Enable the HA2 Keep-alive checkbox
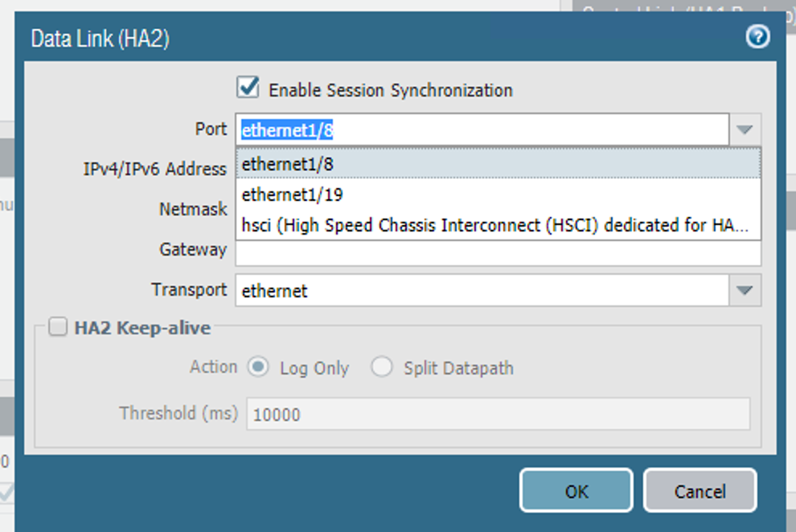The height and width of the screenshot is (532, 796). pos(58,327)
